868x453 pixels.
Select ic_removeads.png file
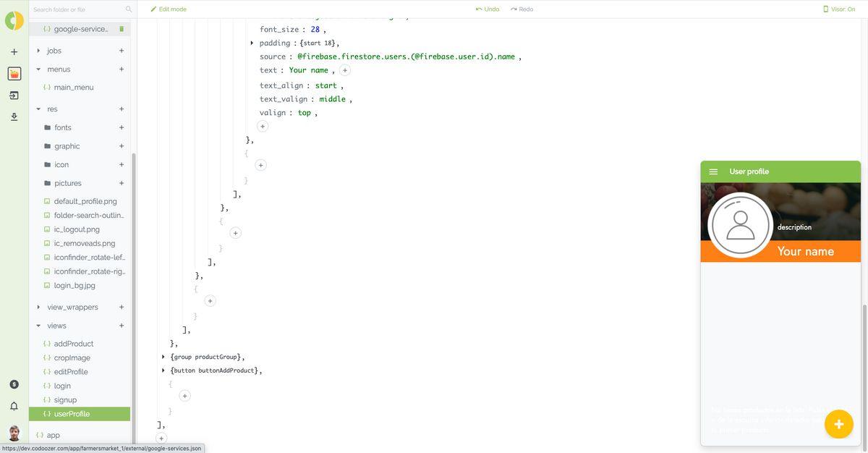pyautogui.click(x=85, y=243)
